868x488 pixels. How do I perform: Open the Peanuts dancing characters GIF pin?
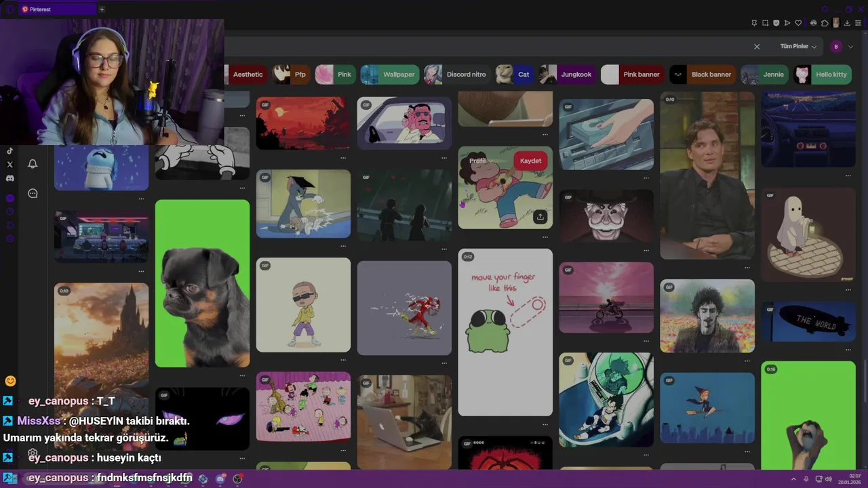[303, 407]
